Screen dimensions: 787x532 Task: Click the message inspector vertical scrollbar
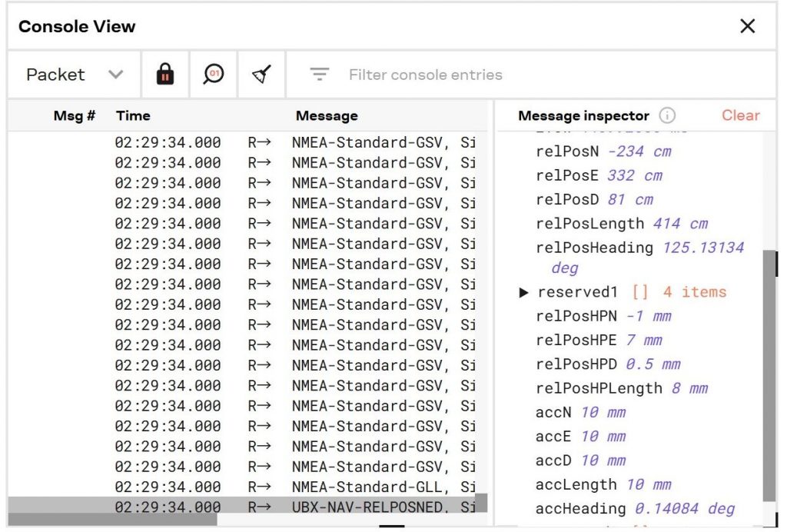coord(769,375)
